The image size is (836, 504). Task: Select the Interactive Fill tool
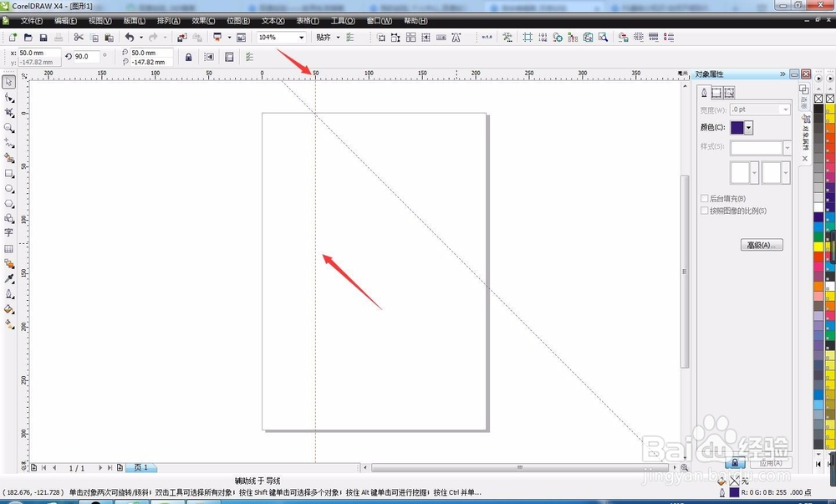(x=9, y=324)
